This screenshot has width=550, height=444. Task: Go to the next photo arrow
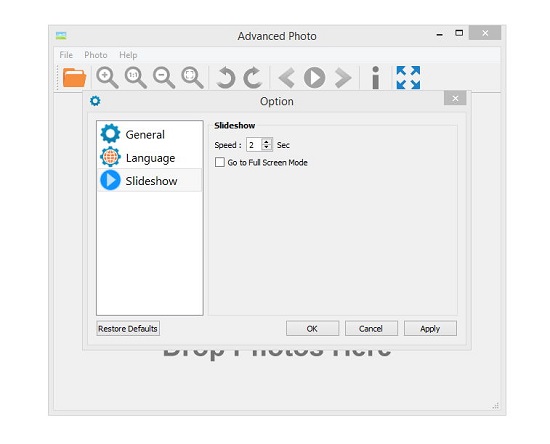pos(343,78)
